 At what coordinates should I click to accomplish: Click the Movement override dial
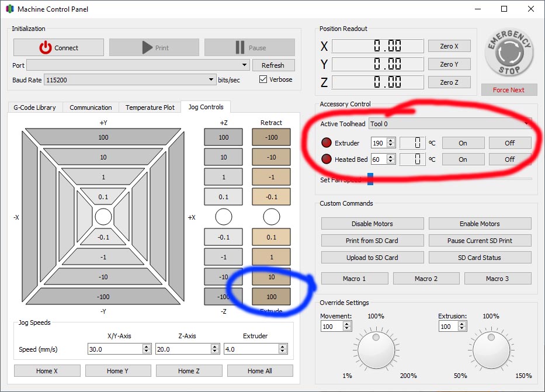point(376,351)
